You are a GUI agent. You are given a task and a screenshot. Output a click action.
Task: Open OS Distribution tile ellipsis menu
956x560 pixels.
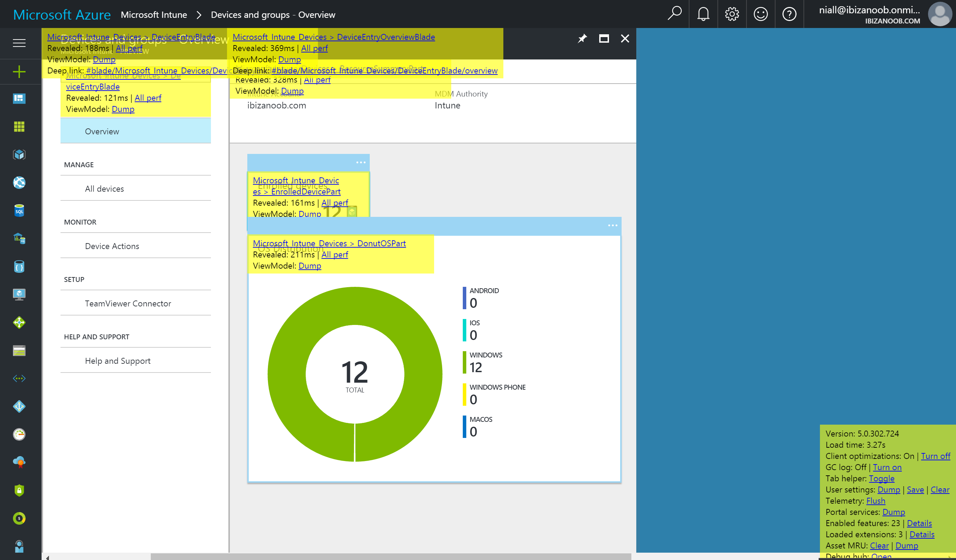tap(613, 225)
